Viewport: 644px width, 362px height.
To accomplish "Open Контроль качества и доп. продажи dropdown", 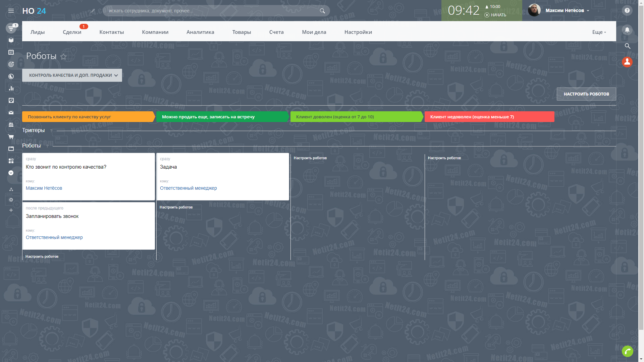I will click(72, 75).
